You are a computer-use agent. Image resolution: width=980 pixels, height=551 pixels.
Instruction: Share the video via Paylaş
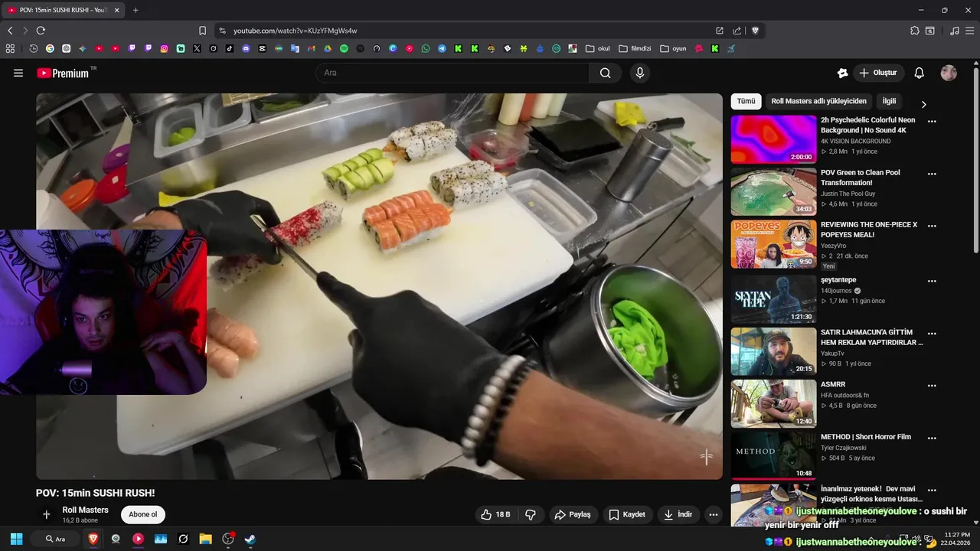573,514
